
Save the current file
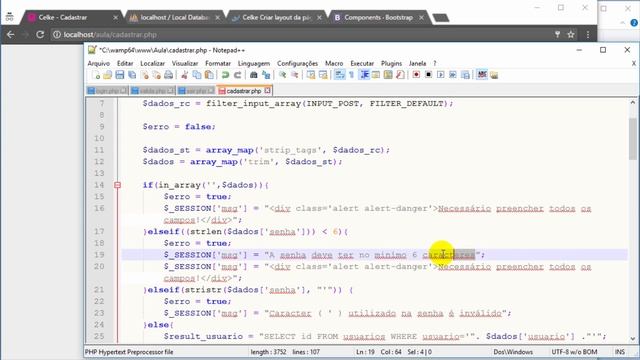(120, 75)
